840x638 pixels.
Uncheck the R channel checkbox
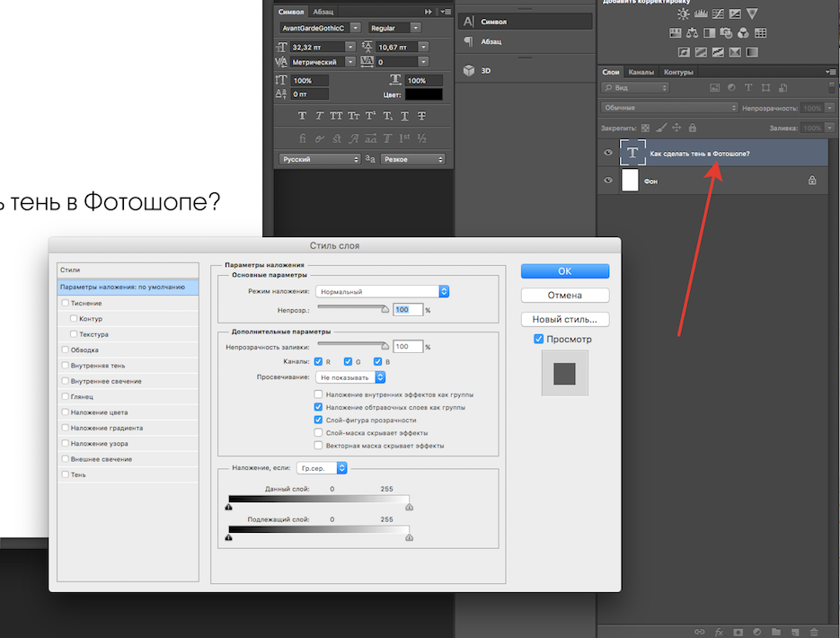coord(318,361)
